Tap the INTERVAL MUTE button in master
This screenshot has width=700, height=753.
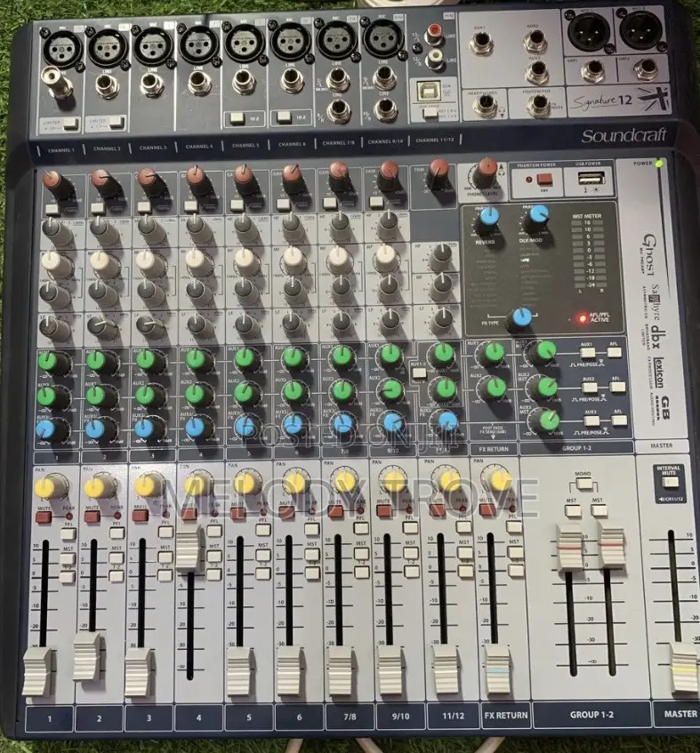(670, 483)
